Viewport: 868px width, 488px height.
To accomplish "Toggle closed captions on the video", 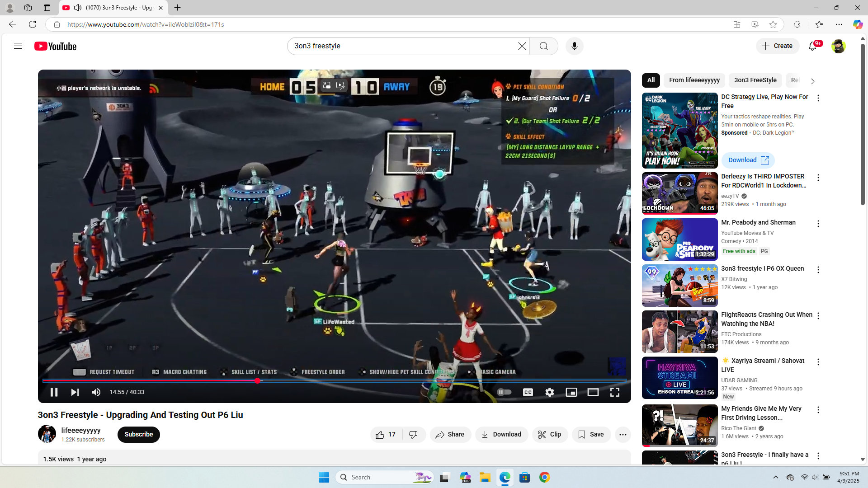I will (528, 392).
